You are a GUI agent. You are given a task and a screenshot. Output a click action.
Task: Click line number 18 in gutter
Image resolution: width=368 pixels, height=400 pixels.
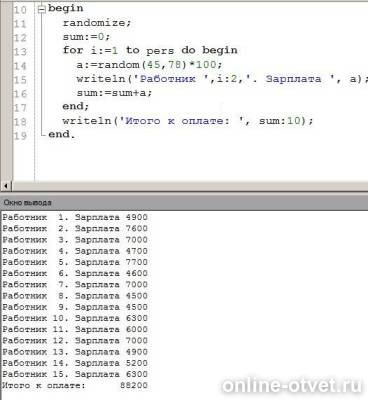(x=20, y=122)
